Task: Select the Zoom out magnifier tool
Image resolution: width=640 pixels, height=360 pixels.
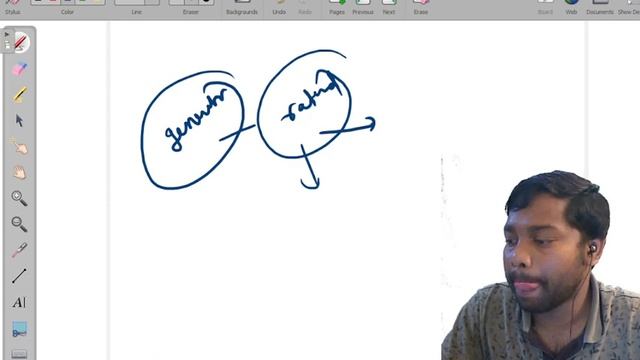Action: pos(19,224)
